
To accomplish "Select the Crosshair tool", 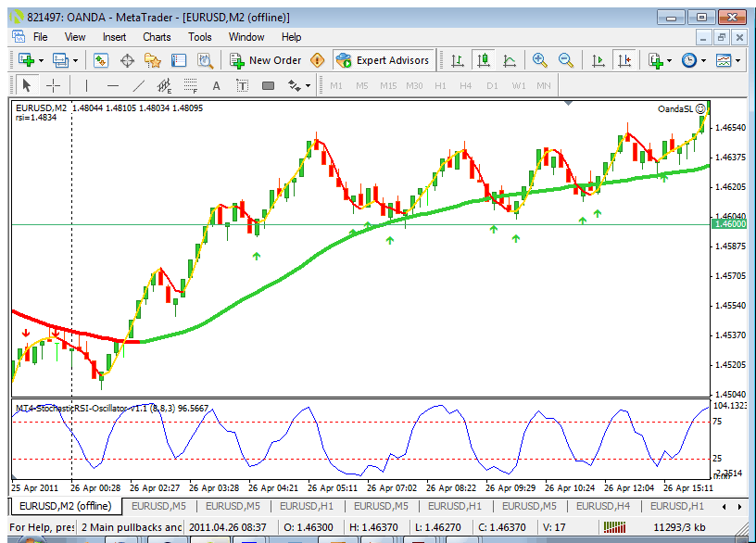I will point(53,86).
